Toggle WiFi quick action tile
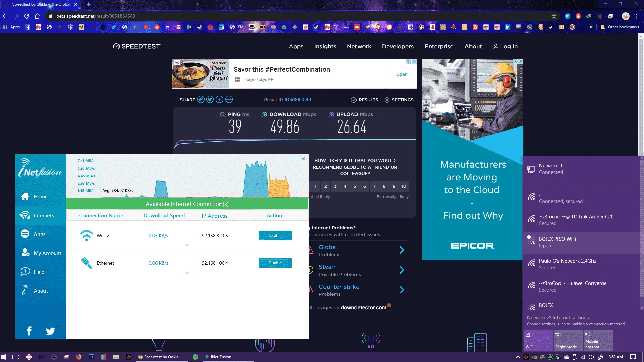 tap(538, 340)
